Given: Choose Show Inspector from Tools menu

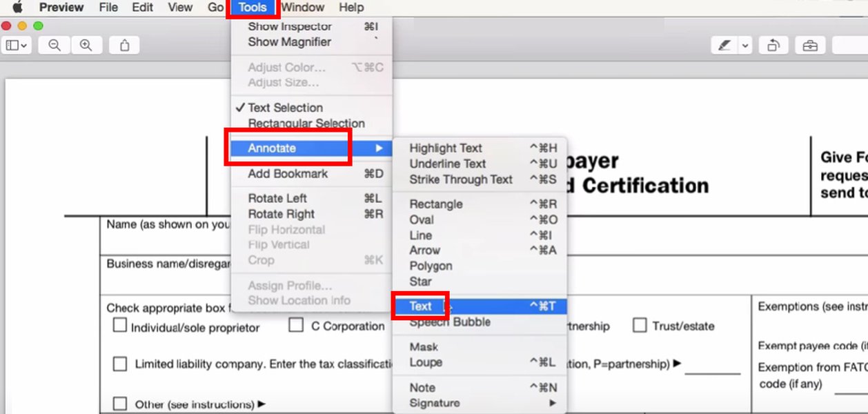Looking at the screenshot, I should pyautogui.click(x=311, y=27).
